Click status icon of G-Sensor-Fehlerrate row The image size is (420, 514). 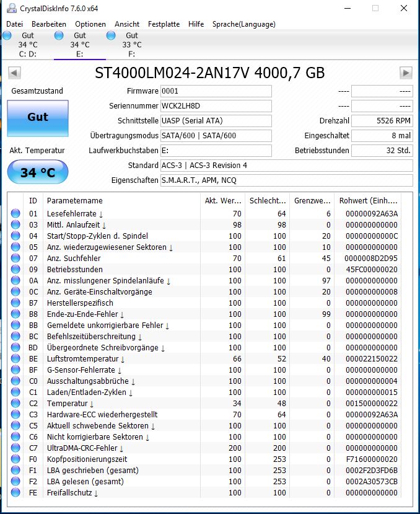coord(15,370)
